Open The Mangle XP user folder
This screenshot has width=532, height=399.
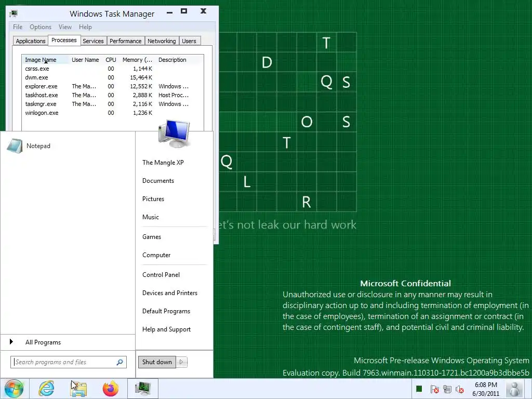pos(163,163)
